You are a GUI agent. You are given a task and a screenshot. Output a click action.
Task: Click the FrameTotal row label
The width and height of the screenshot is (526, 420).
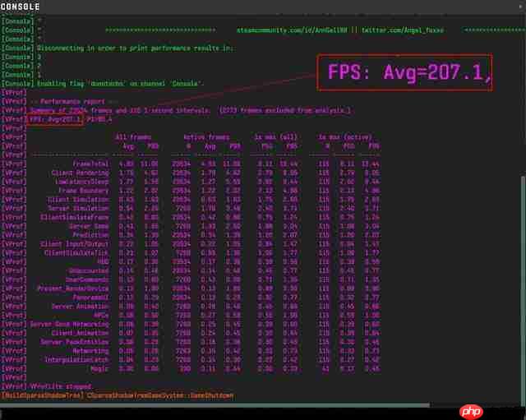(91, 164)
